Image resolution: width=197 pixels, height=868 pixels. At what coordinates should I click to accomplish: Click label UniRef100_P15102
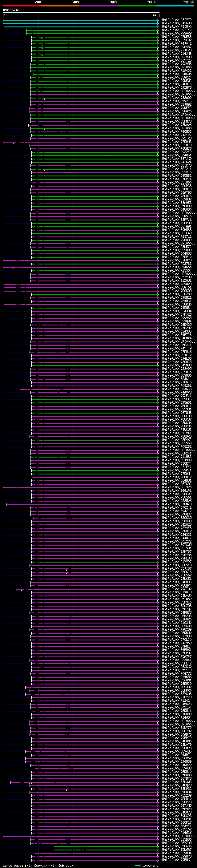(177, 830)
